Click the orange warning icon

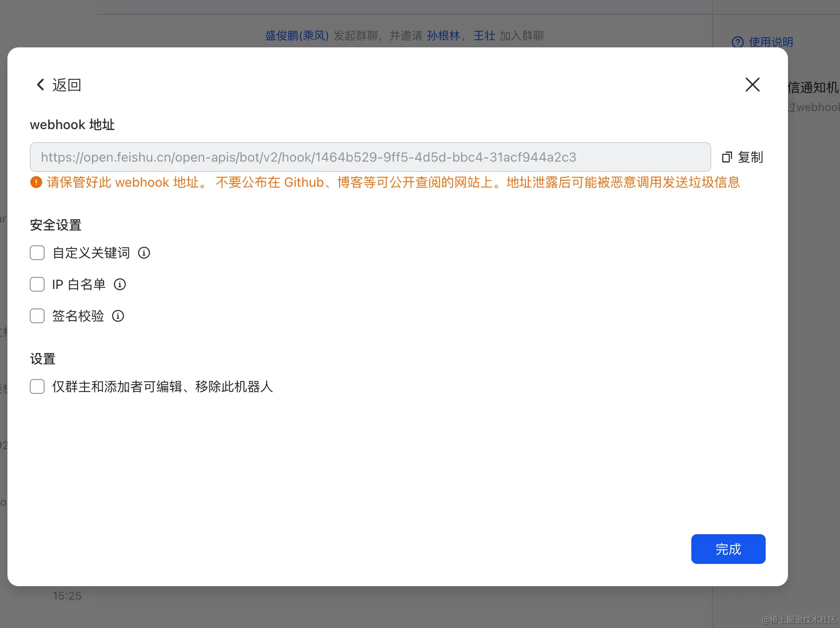click(x=36, y=182)
